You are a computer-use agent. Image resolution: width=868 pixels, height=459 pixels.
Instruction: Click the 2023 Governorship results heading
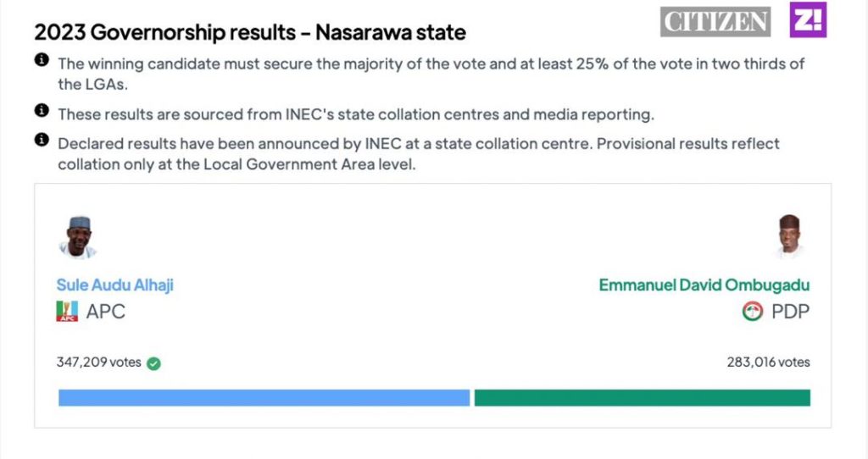point(249,33)
